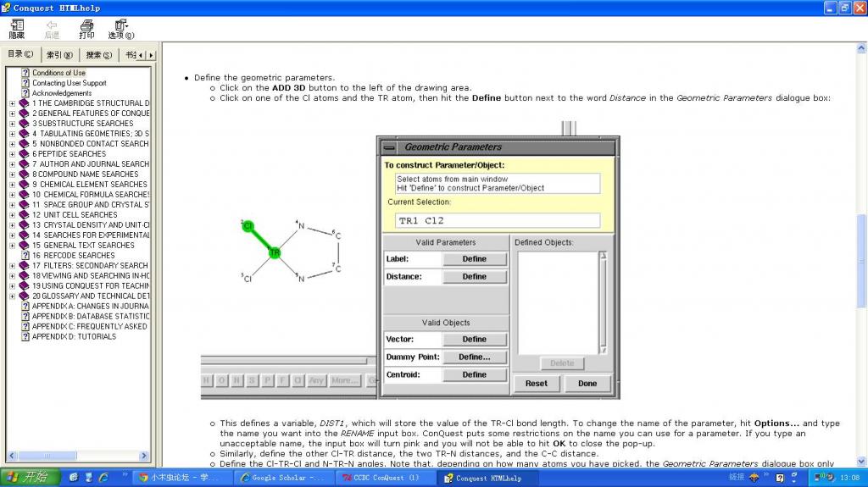Click the page icon beside Conditions of Use
Screen dimensions: 868x487
[25, 73]
